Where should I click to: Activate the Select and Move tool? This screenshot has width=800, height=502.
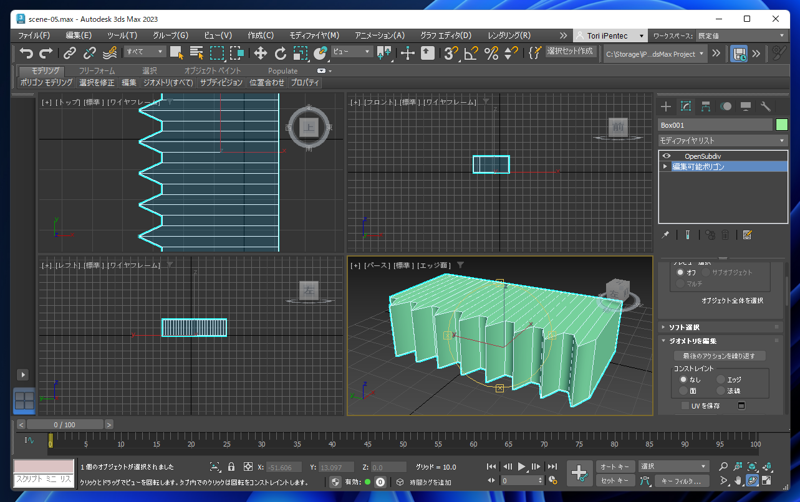point(260,53)
